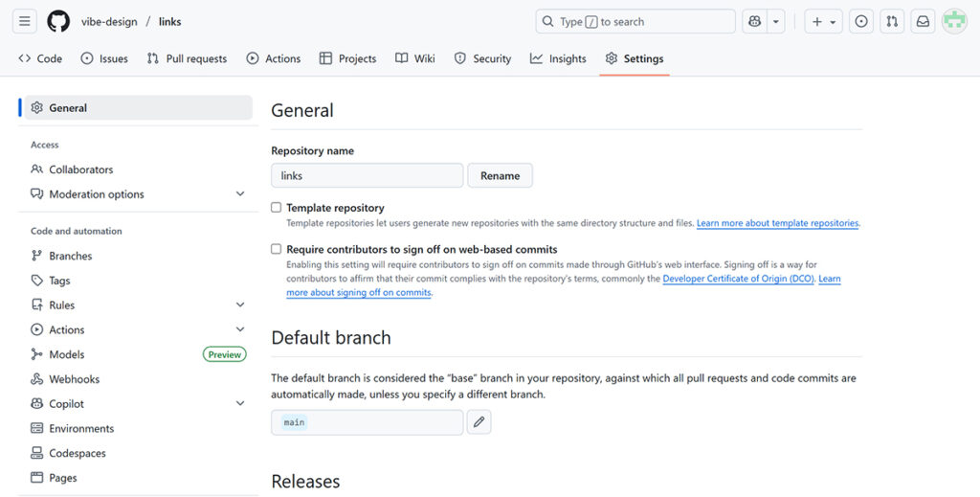Go to the Pull requests tab
The width and height of the screenshot is (980, 497).
187,58
